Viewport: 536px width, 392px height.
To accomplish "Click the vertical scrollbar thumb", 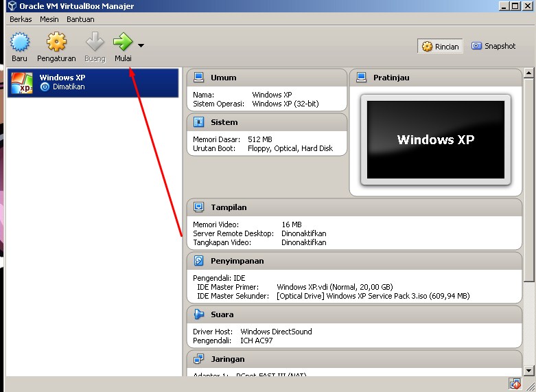I will tap(528, 180).
